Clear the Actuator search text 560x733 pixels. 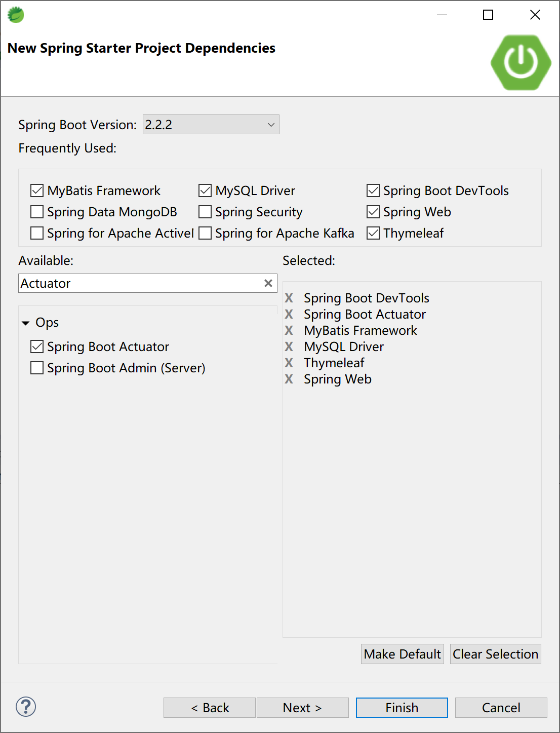coord(268,283)
